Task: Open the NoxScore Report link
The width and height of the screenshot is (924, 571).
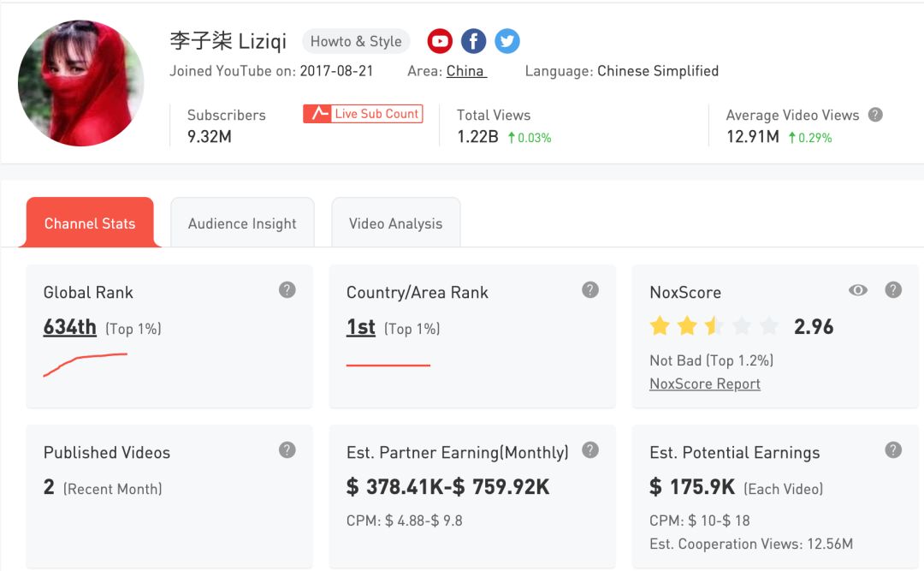Action: (x=705, y=384)
